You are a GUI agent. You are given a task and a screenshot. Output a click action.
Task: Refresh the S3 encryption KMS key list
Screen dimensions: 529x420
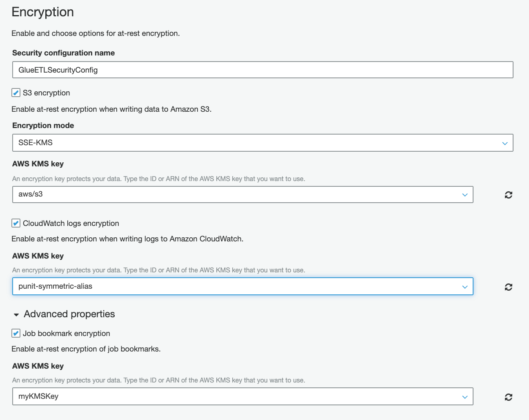point(508,195)
